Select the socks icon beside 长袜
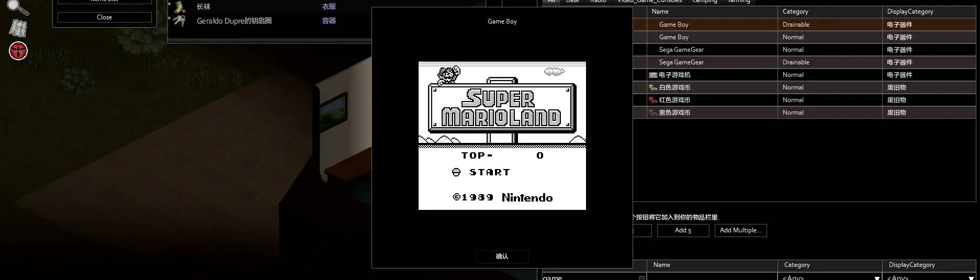Image resolution: width=980 pixels, height=280 pixels. click(x=180, y=7)
